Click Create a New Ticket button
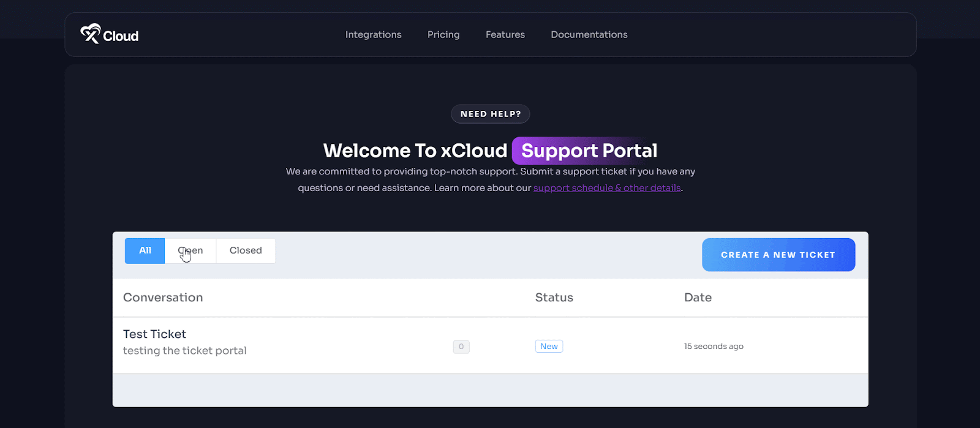The width and height of the screenshot is (980, 428). pyautogui.click(x=778, y=255)
